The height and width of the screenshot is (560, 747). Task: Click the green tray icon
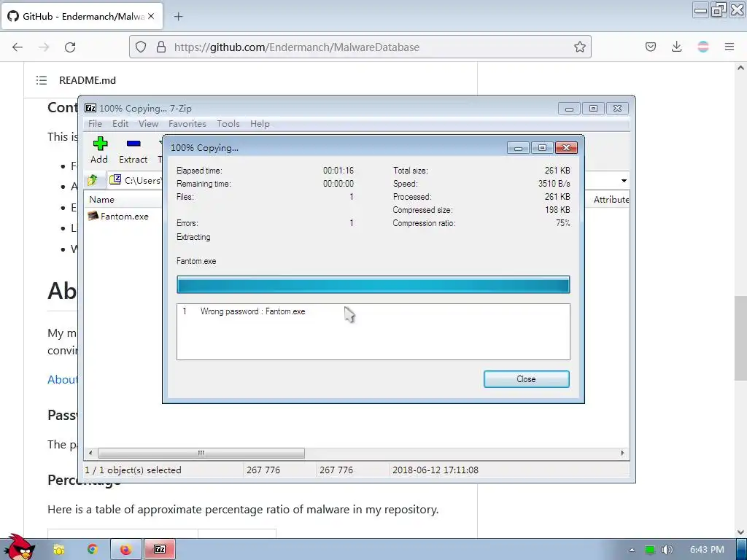point(649,550)
